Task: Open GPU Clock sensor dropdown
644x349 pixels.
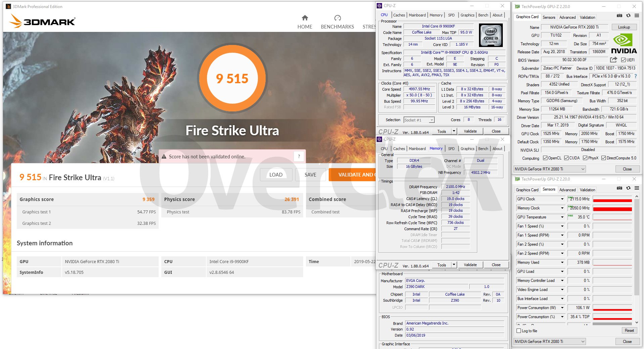Action: coord(562,199)
